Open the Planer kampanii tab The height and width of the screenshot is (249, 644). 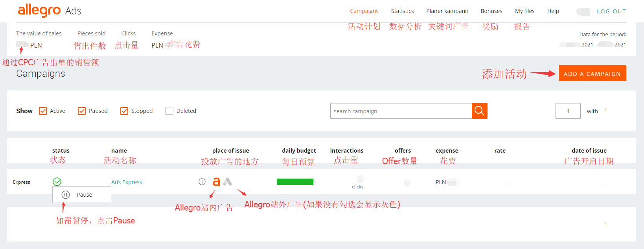pos(447,11)
